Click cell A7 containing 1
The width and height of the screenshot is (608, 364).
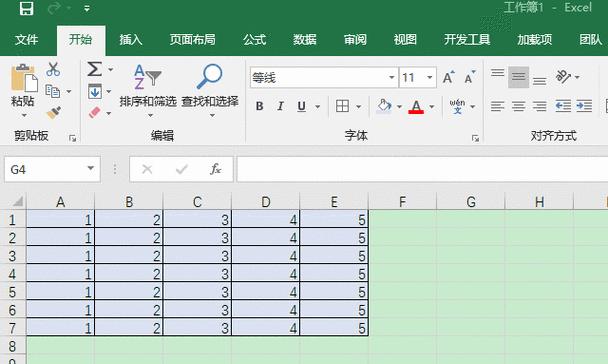pyautogui.click(x=60, y=328)
